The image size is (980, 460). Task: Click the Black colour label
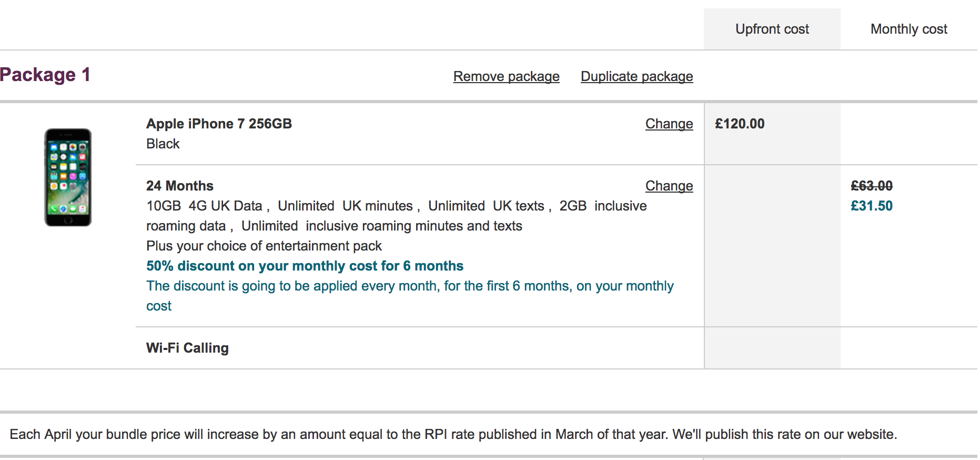[163, 144]
